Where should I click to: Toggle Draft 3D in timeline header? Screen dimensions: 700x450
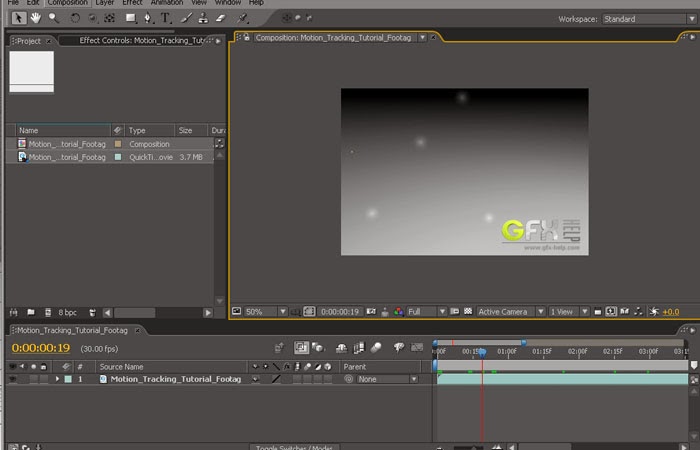point(317,347)
